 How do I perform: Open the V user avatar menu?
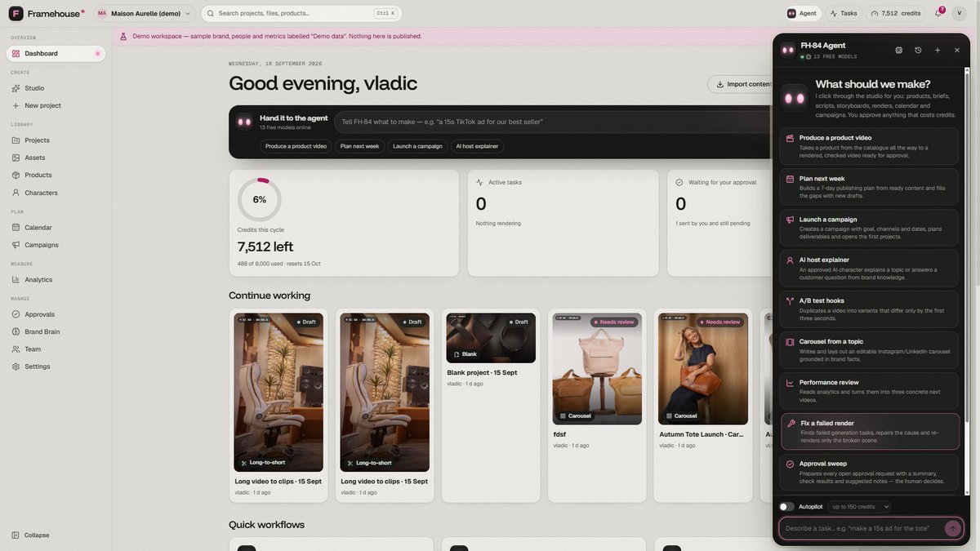[x=959, y=13]
